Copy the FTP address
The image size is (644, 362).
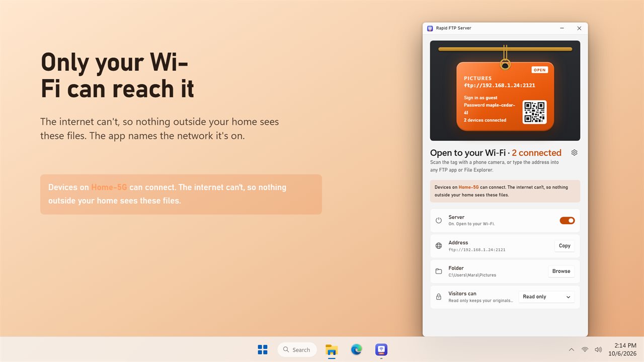[565, 246]
